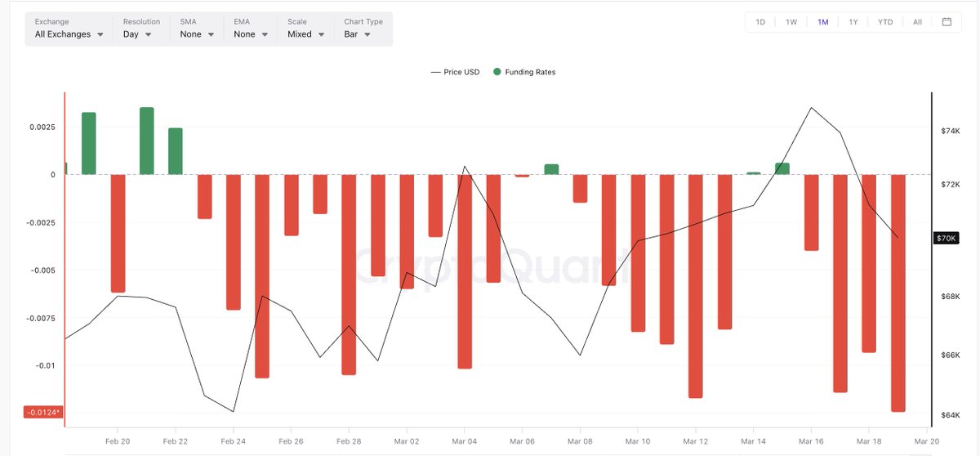Show All time range data
980x456 pixels.
917,22
